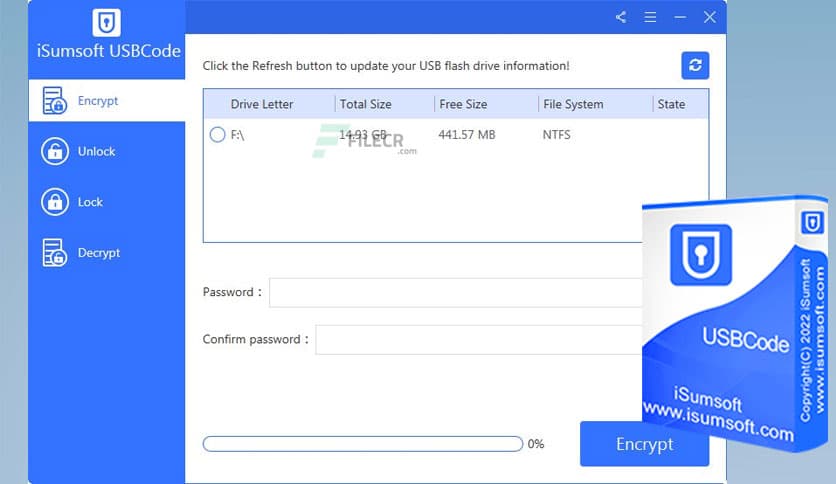Image resolution: width=836 pixels, height=484 pixels.
Task: Click the File System column header
Action: click(x=573, y=104)
